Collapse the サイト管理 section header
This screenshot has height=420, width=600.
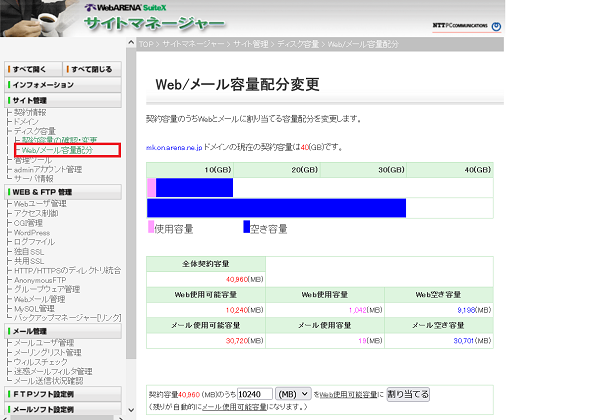pos(64,100)
